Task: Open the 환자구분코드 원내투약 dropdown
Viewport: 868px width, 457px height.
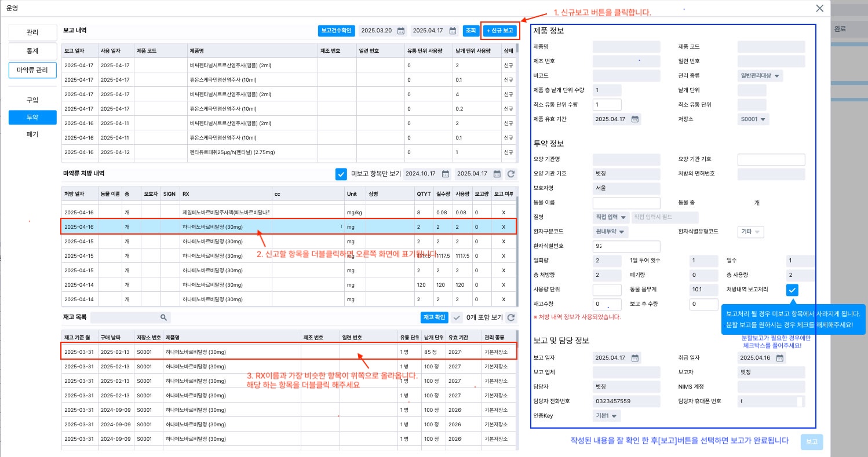Action: pos(611,232)
